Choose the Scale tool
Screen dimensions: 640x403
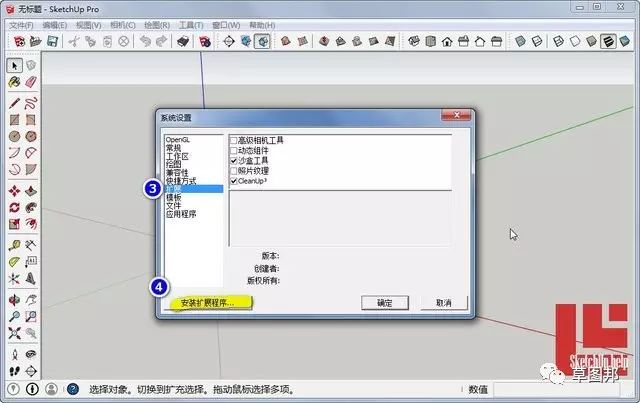click(15, 224)
